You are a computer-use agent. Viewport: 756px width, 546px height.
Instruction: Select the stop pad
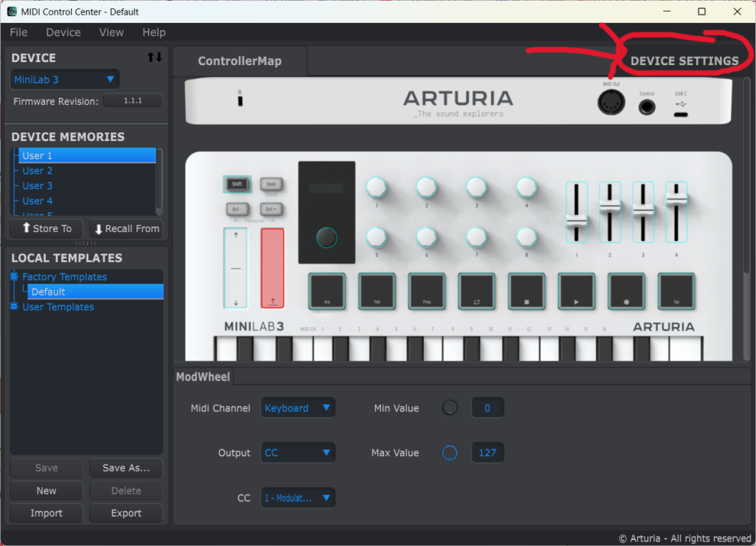526,291
